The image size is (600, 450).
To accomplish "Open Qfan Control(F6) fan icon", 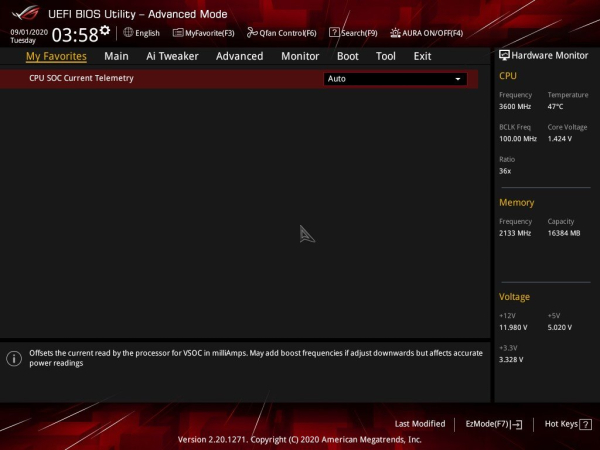I will click(252, 33).
